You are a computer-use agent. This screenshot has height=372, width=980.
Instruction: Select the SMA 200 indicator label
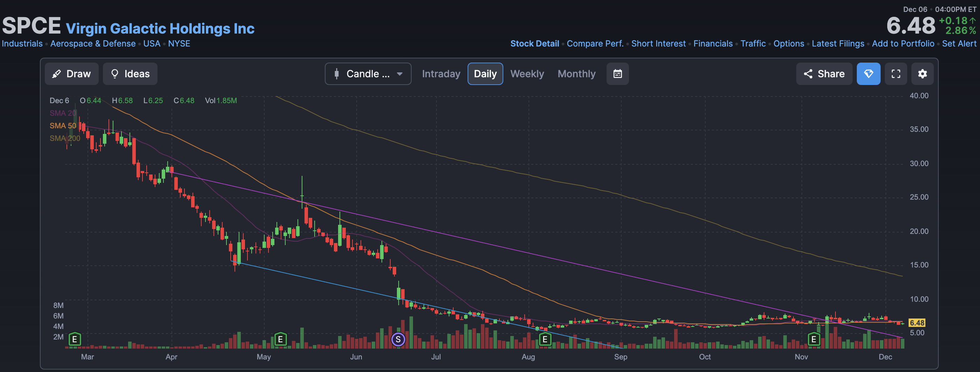[65, 138]
